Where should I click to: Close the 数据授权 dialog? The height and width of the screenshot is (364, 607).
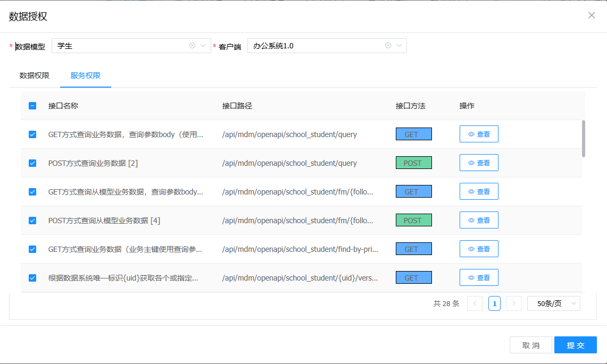pyautogui.click(x=592, y=15)
